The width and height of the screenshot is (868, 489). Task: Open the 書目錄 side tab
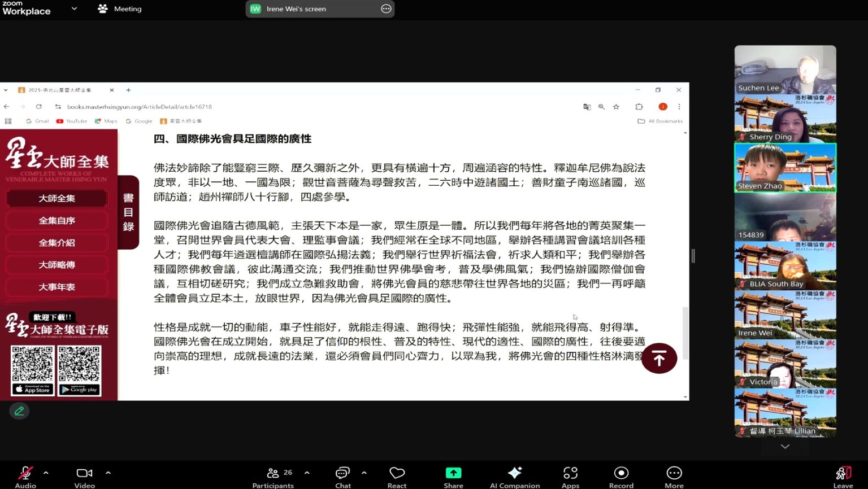pyautogui.click(x=128, y=212)
